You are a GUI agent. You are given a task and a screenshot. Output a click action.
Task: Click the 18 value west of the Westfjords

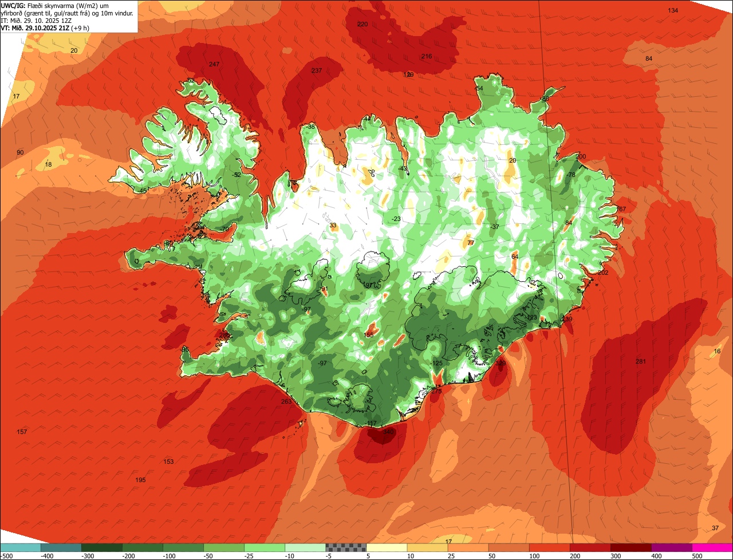48,164
